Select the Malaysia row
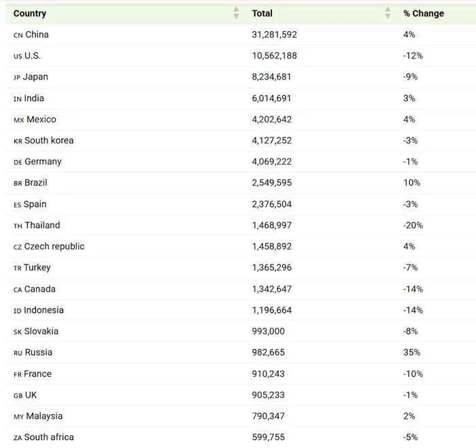Screen dimensions: 476x448 (241, 416)
